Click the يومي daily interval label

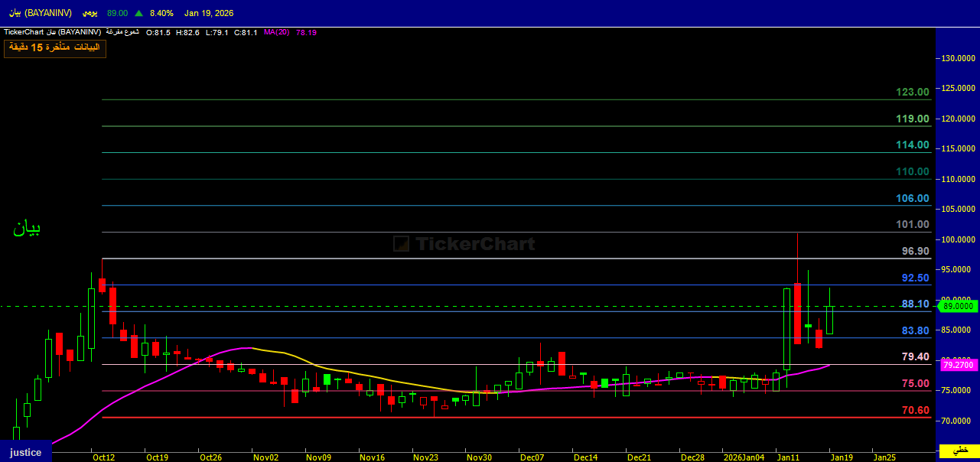(90, 13)
